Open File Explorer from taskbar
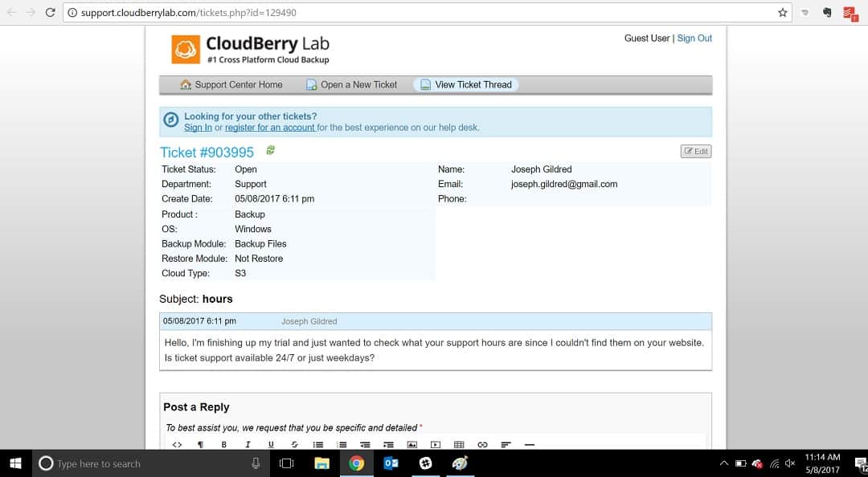Viewport: 868px width, 477px height. click(x=321, y=463)
